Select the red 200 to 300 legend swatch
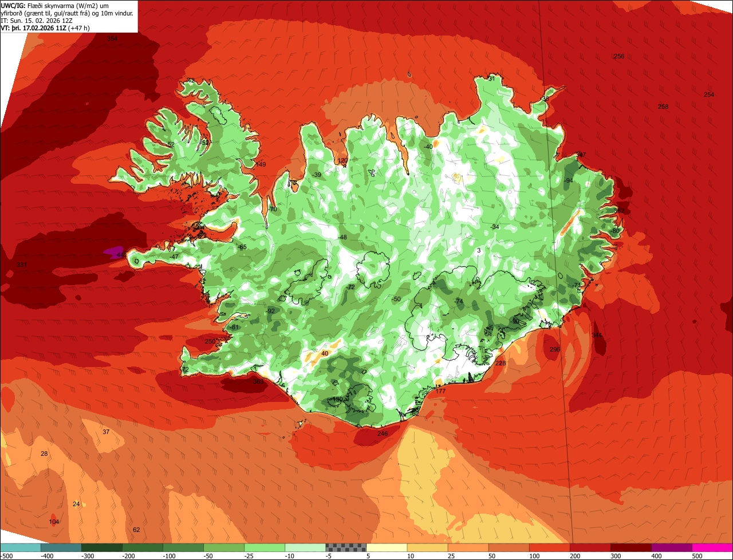The width and height of the screenshot is (733, 560). [x=590, y=547]
